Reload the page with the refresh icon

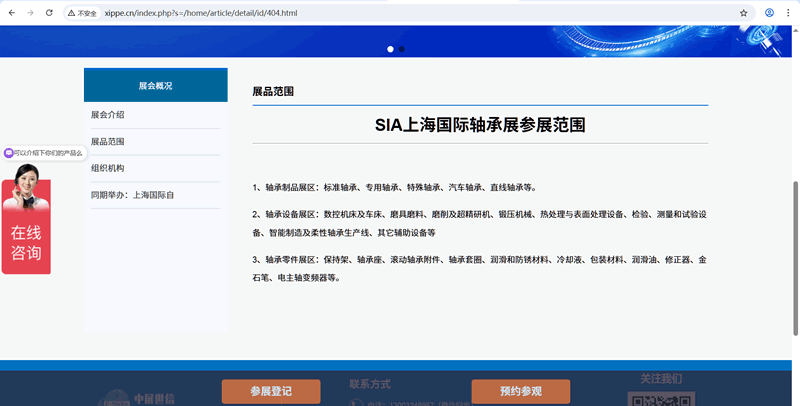click(x=50, y=13)
